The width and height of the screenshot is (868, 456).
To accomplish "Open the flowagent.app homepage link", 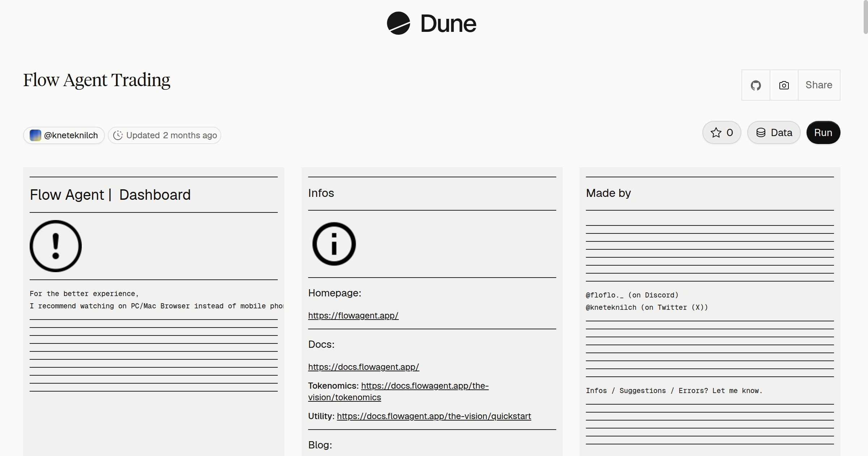I will [353, 316].
